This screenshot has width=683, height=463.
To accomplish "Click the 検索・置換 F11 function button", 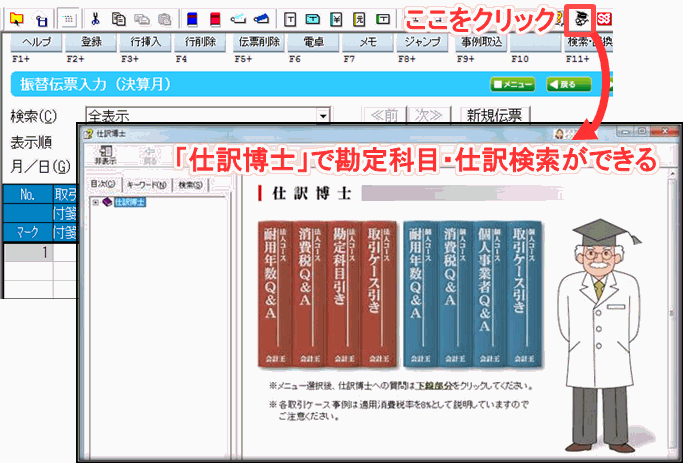I will (588, 42).
